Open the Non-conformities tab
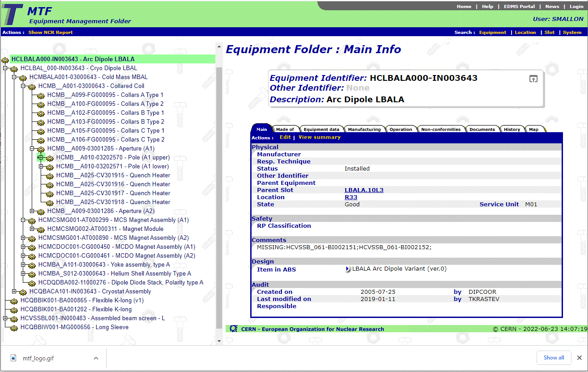This screenshot has height=372, width=588. tap(441, 129)
